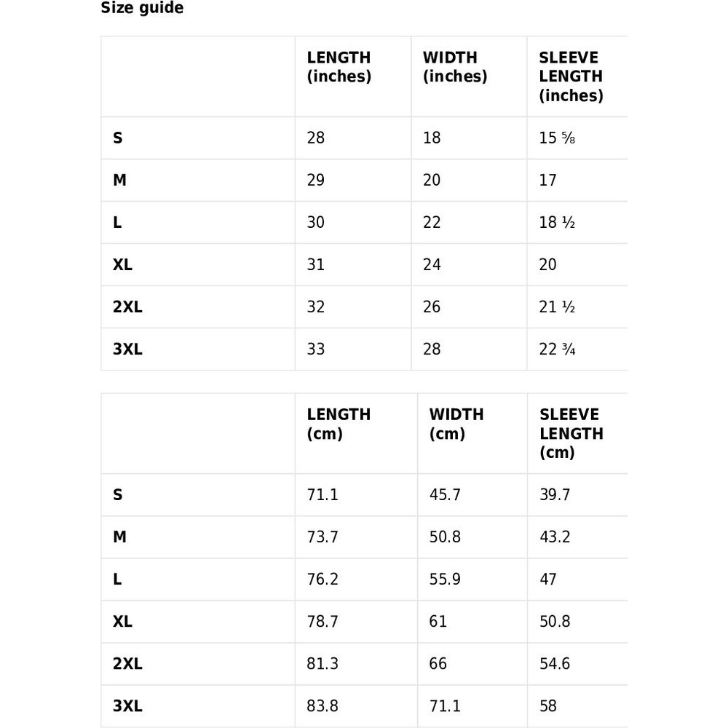The height and width of the screenshot is (728, 728).
Task: Select the 45.7 width cell for size S
Action: 445,495
